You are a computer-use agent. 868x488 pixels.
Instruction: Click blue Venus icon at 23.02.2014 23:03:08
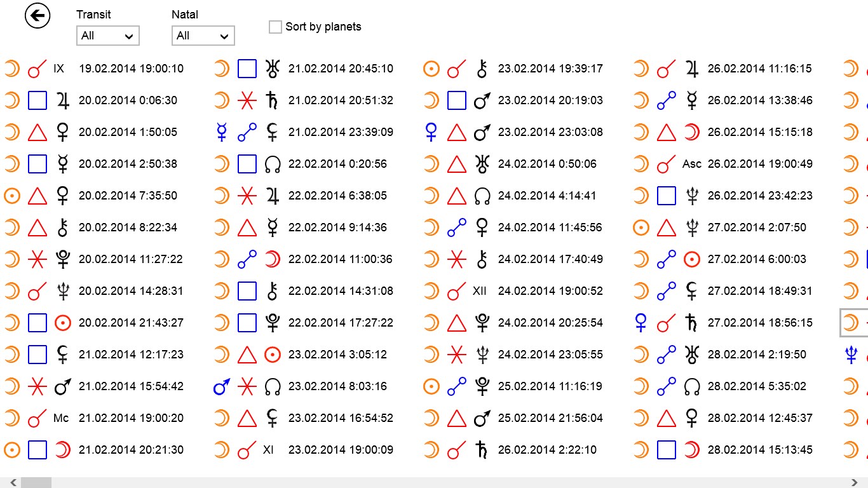pos(431,132)
